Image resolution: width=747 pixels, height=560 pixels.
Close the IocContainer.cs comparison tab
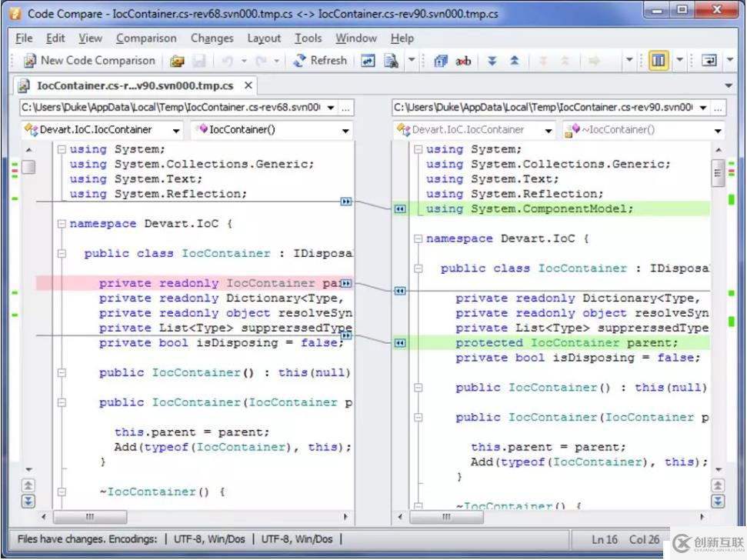[248, 85]
